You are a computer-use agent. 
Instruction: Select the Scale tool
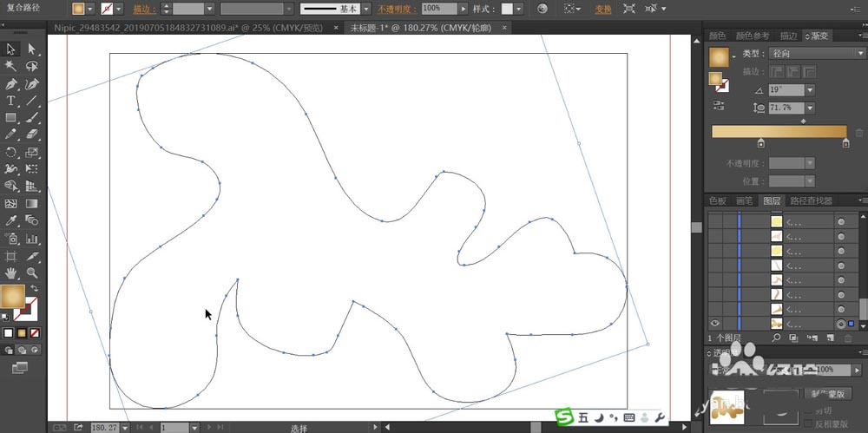tap(31, 152)
